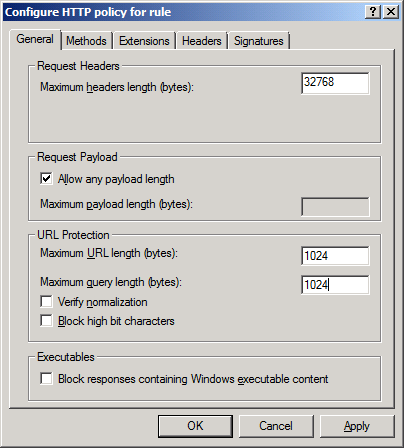
Task: Open the context help question mark button
Action: pos(373,12)
